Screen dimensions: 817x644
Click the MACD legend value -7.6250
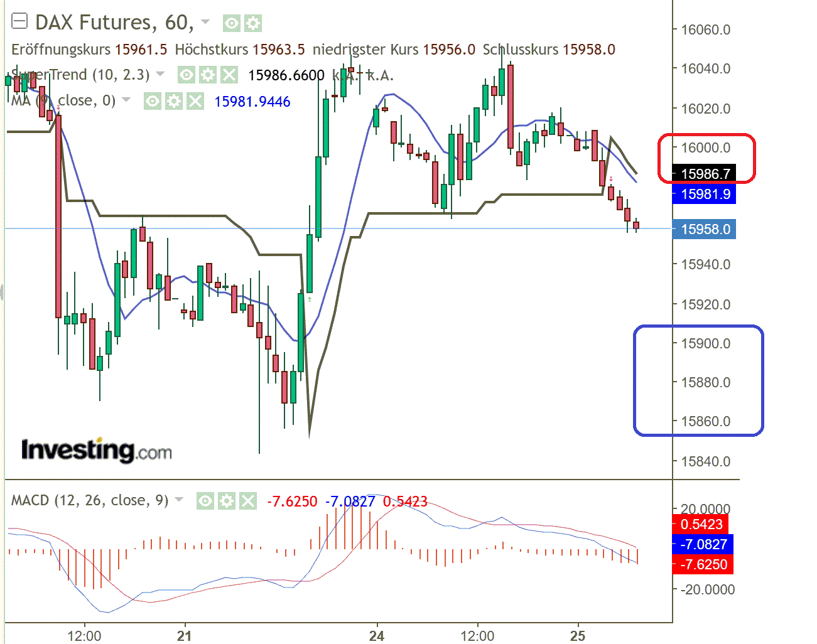292,502
